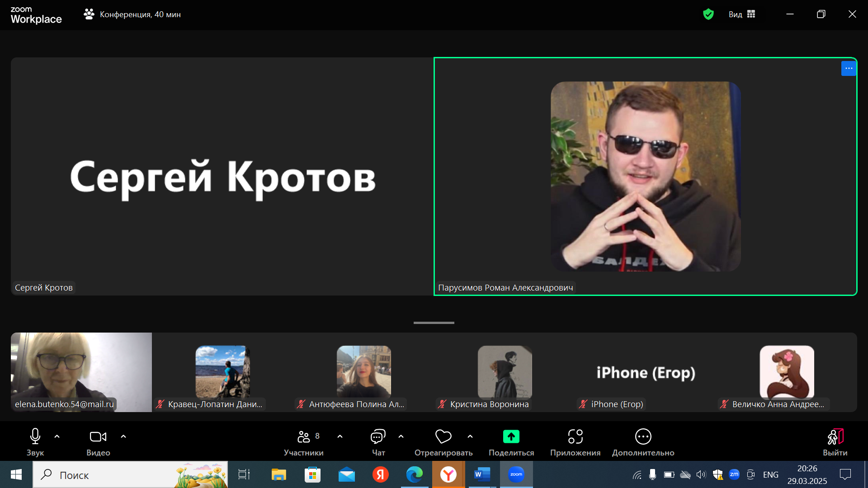Expand reactions options arrow
This screenshot has height=488, width=868.
(x=470, y=436)
